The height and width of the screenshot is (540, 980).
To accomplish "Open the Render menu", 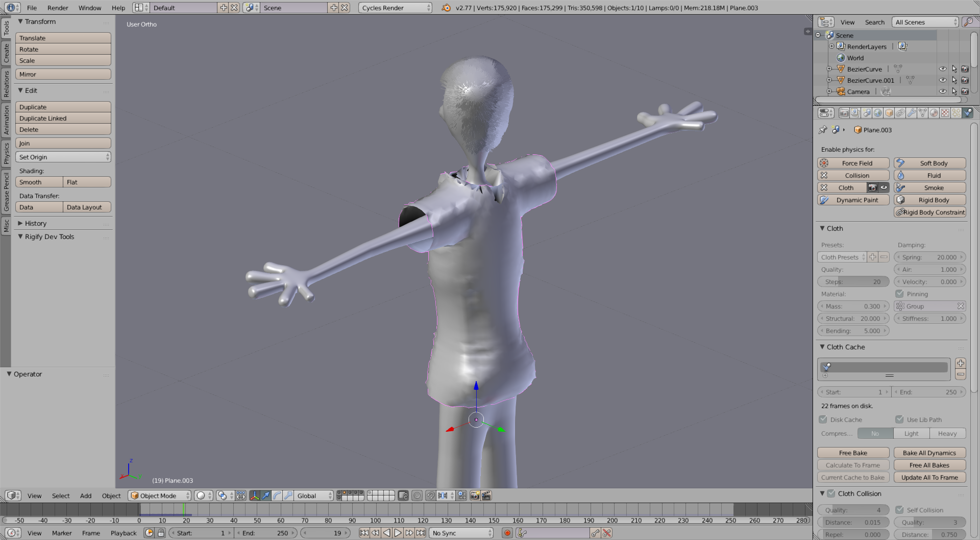I will pyautogui.click(x=58, y=8).
